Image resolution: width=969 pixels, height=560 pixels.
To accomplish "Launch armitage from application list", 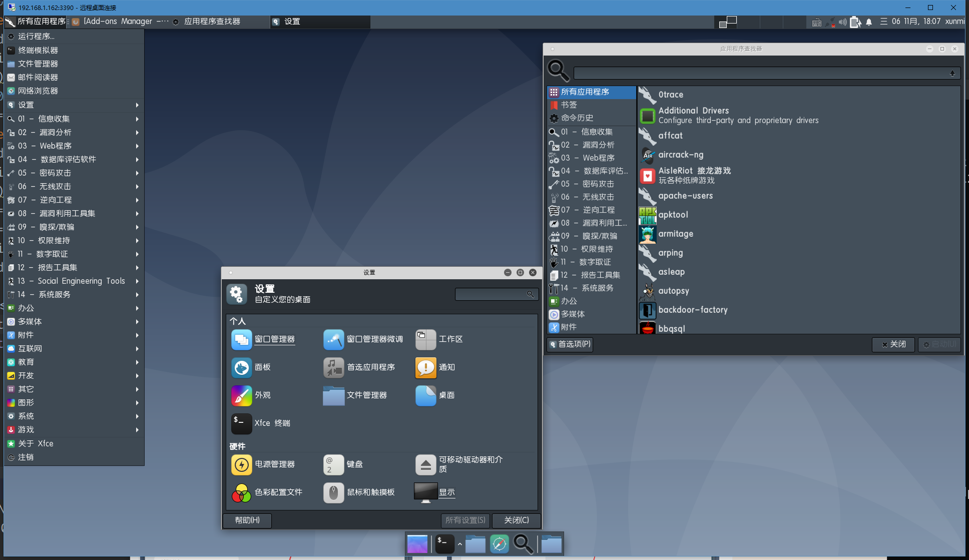I will tap(675, 234).
